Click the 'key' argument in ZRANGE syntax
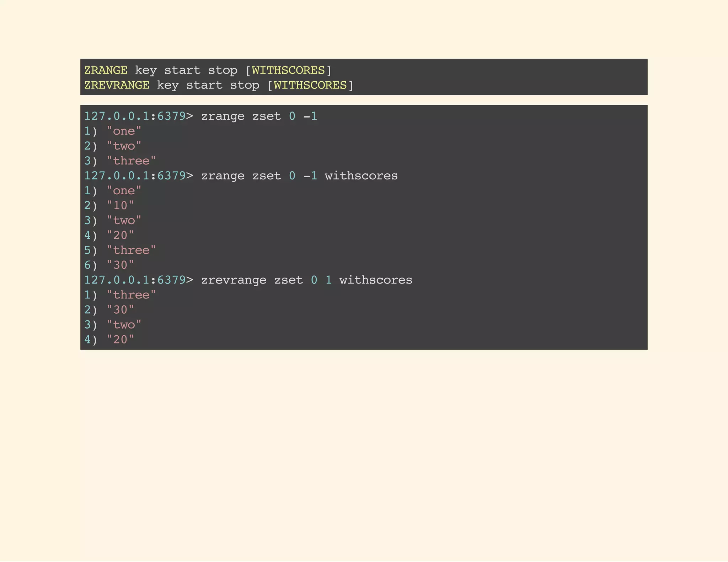The width and height of the screenshot is (728, 562). click(x=146, y=70)
